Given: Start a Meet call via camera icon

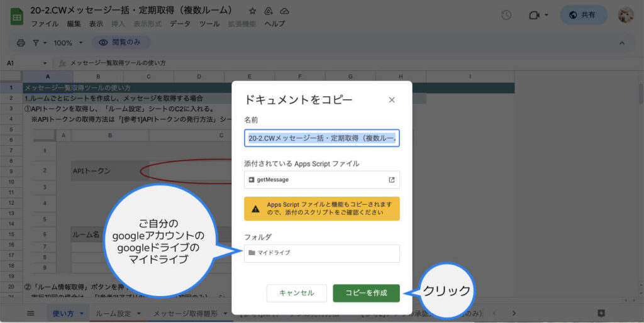Looking at the screenshot, I should point(534,15).
